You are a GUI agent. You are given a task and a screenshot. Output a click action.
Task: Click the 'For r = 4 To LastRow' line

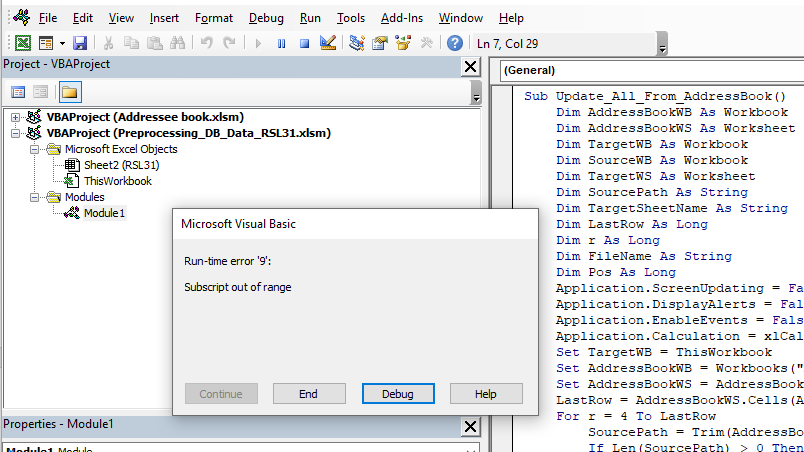tap(636, 416)
